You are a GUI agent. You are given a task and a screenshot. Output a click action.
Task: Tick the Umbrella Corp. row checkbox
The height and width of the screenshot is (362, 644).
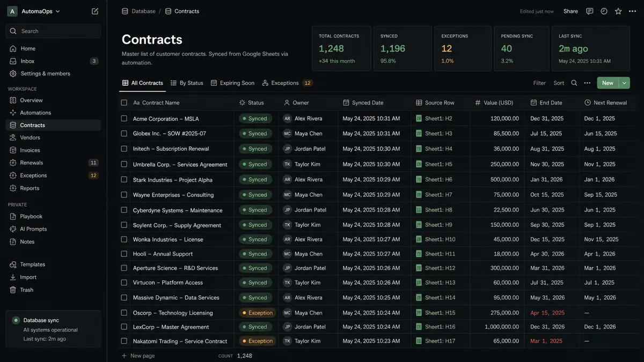pos(124,164)
